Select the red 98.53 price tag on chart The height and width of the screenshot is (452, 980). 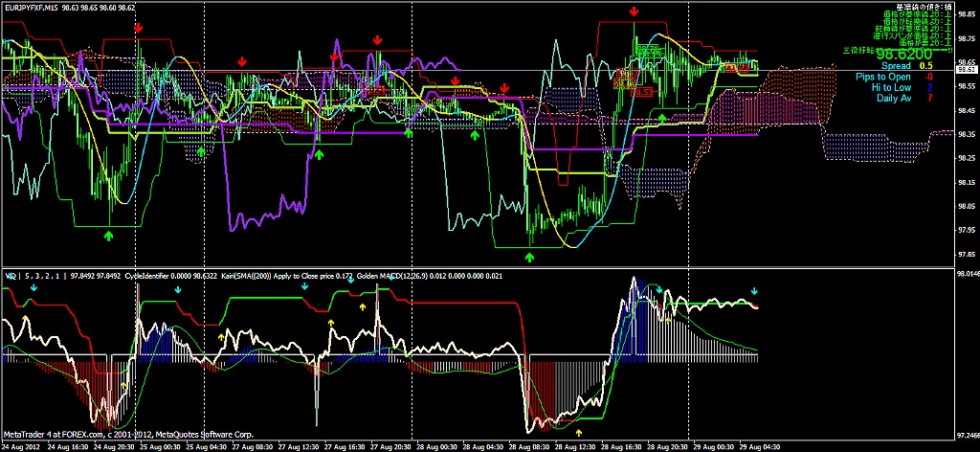click(x=642, y=92)
